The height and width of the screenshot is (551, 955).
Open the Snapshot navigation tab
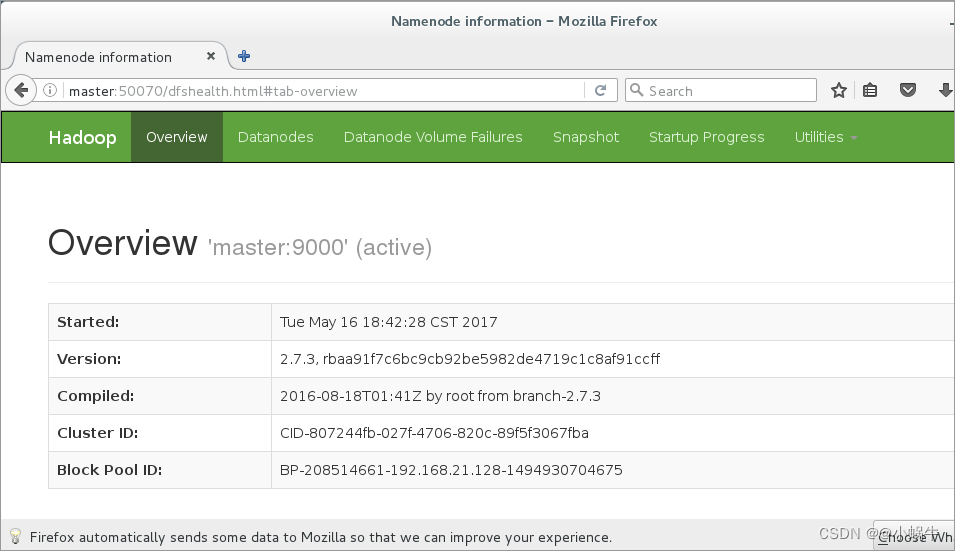click(586, 137)
